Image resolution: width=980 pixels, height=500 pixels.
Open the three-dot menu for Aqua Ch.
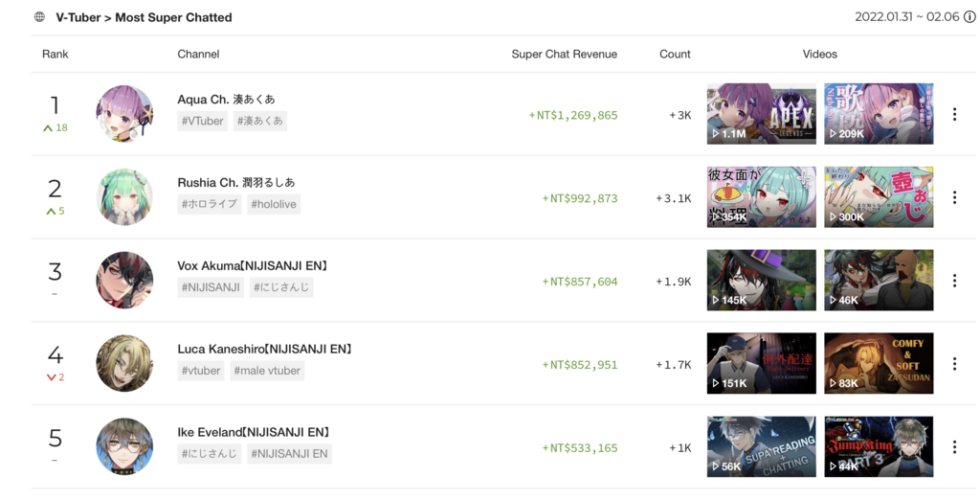tap(954, 114)
